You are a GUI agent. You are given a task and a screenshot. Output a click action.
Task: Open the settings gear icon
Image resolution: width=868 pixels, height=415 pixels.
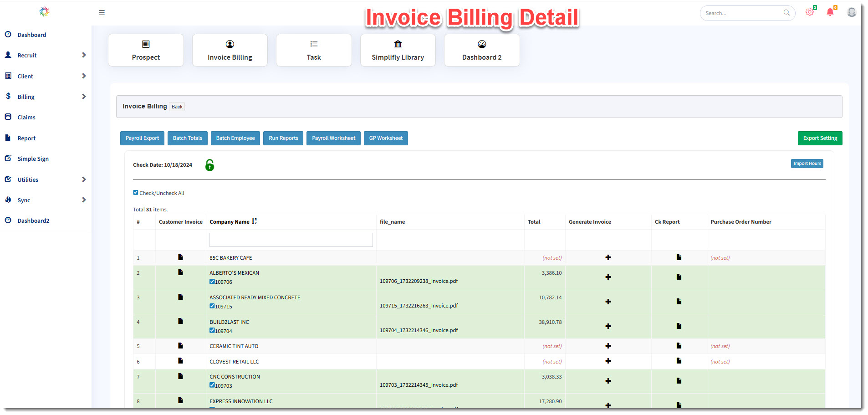809,12
